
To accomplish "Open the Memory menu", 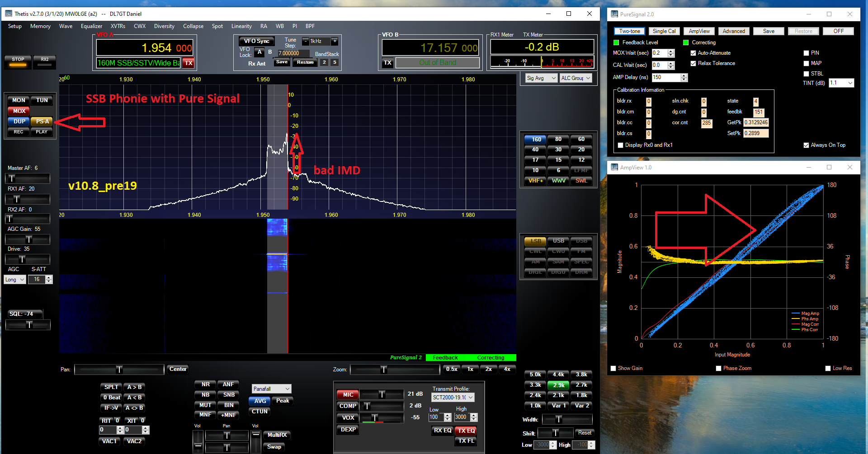I will (x=40, y=26).
